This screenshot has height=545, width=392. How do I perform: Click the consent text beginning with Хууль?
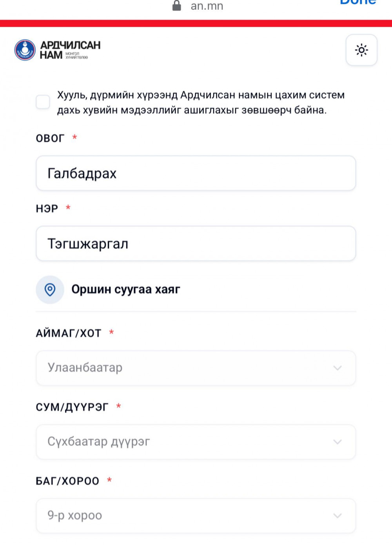coord(200,102)
